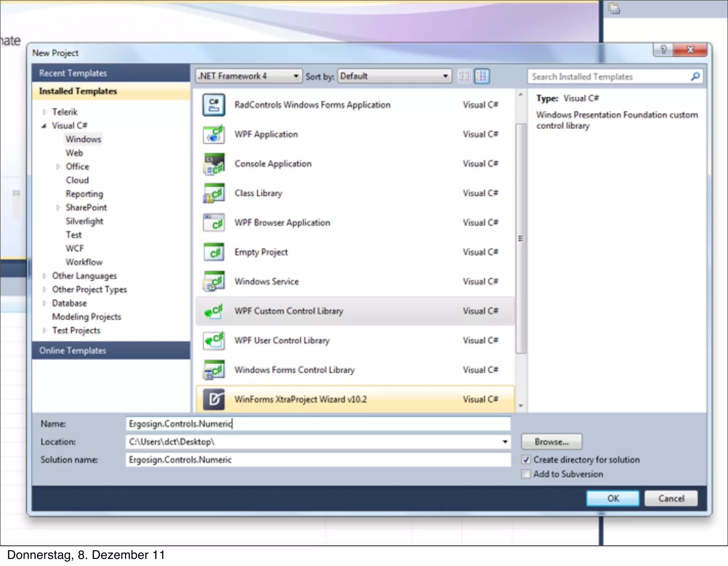Click the search magnifier icon

[695, 76]
